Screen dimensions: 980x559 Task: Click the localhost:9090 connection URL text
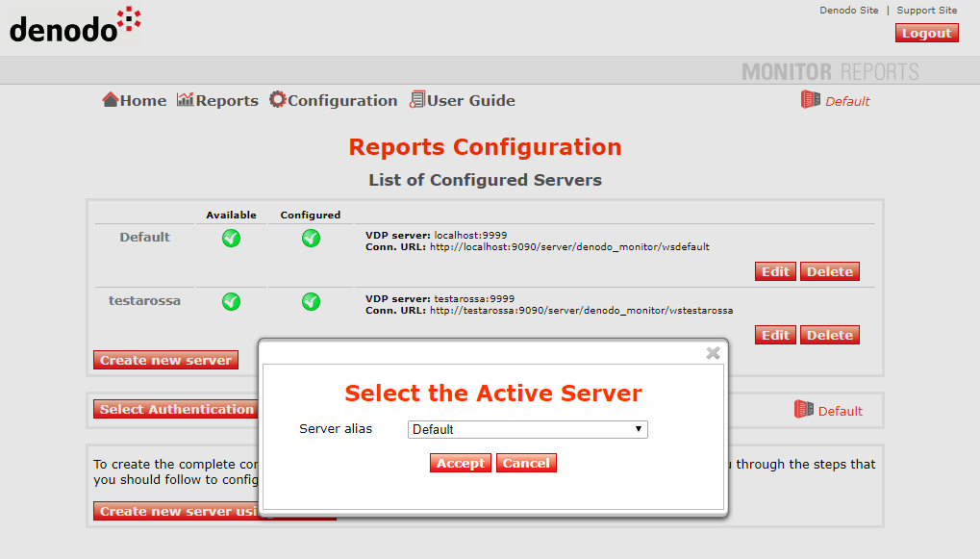(x=569, y=247)
